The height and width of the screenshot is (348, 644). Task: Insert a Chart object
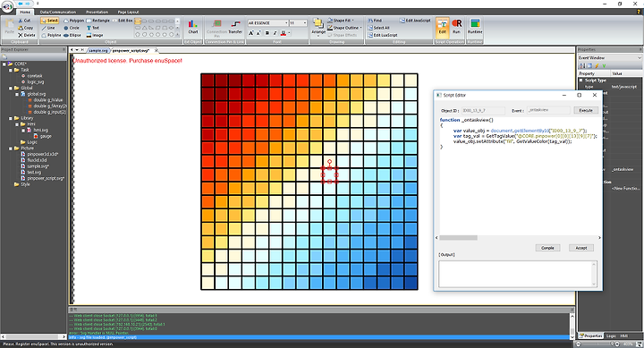[x=193, y=27]
